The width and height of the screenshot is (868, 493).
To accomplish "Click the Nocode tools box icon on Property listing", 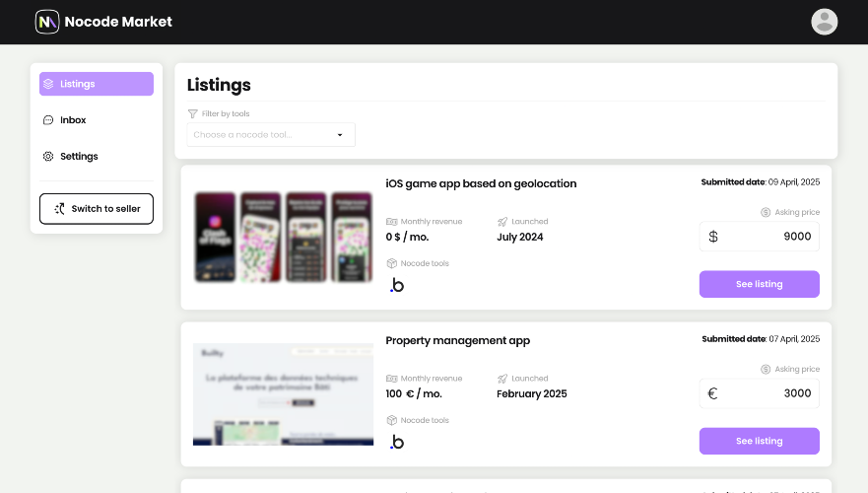I will tap(392, 420).
